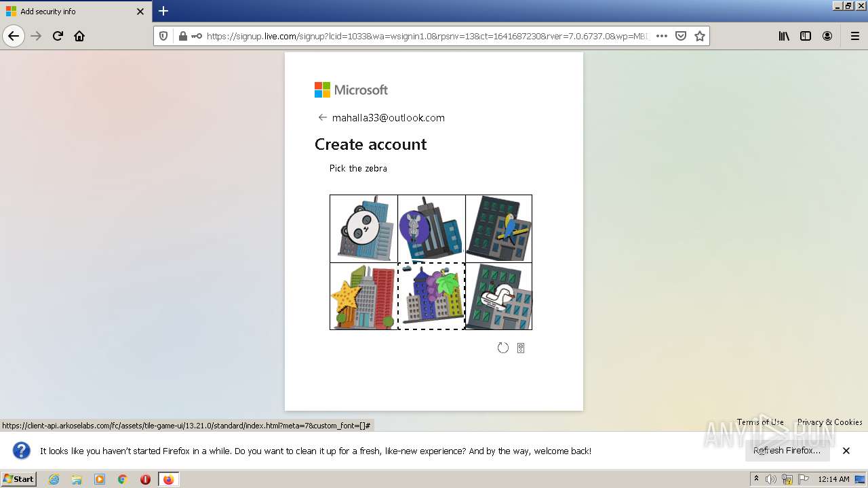Launch Internet Explorer from the taskbar
868x488 pixels.
pyautogui.click(x=54, y=479)
